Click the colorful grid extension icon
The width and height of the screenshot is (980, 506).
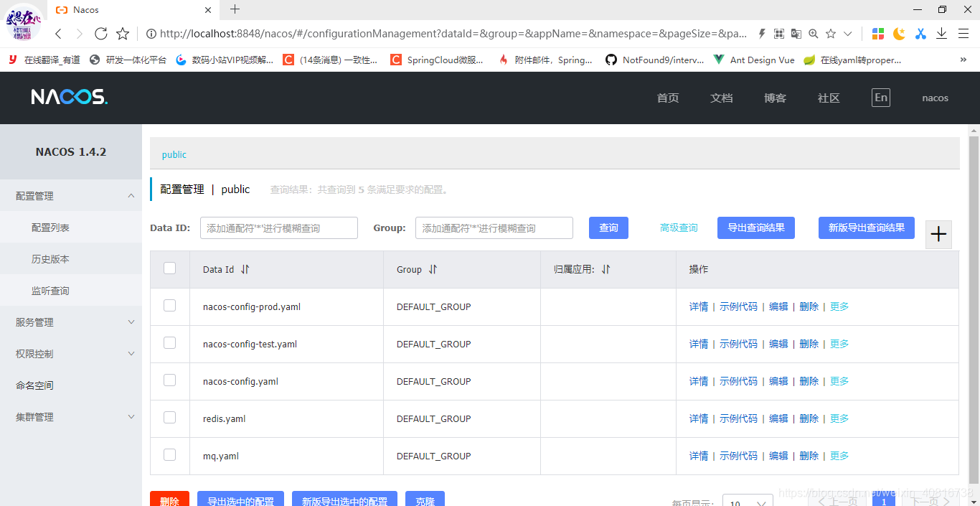point(878,34)
